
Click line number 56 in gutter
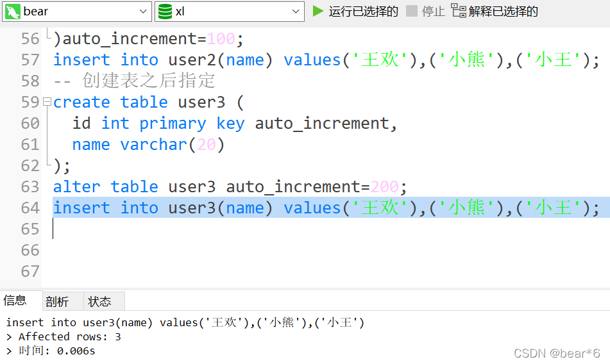pyautogui.click(x=30, y=39)
